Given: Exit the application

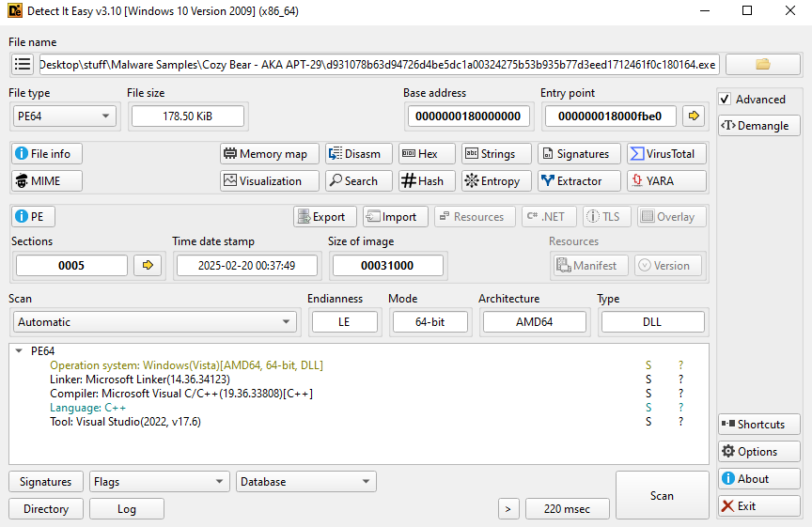Looking at the screenshot, I should click(x=758, y=505).
